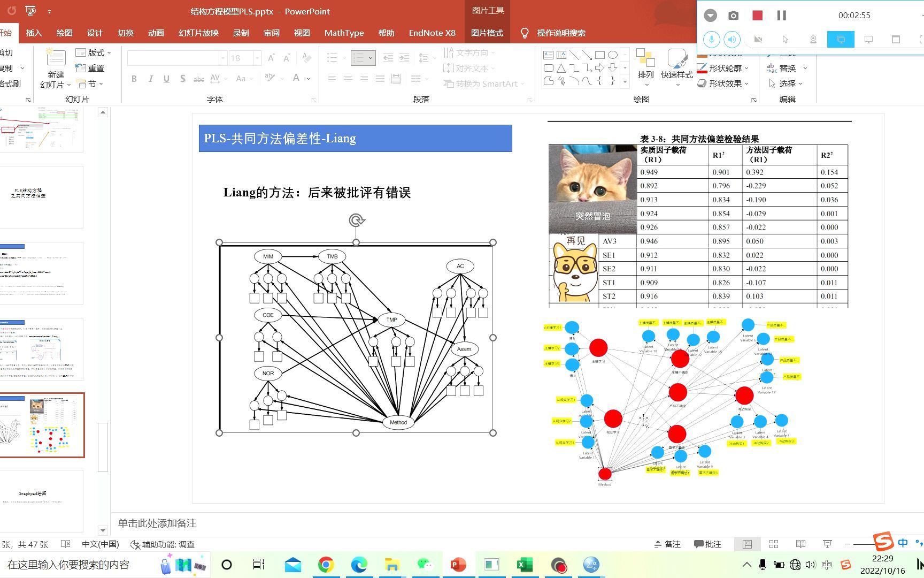Switch to Reading view

click(x=800, y=544)
